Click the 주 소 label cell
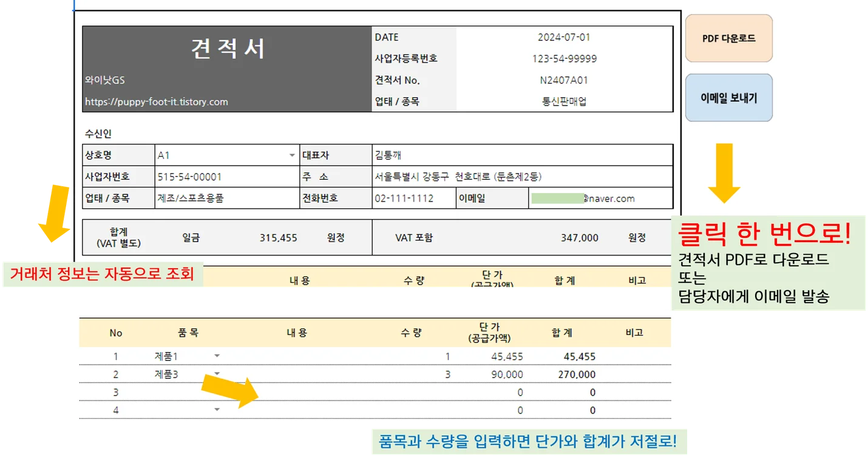The width and height of the screenshot is (868, 460). (x=336, y=177)
